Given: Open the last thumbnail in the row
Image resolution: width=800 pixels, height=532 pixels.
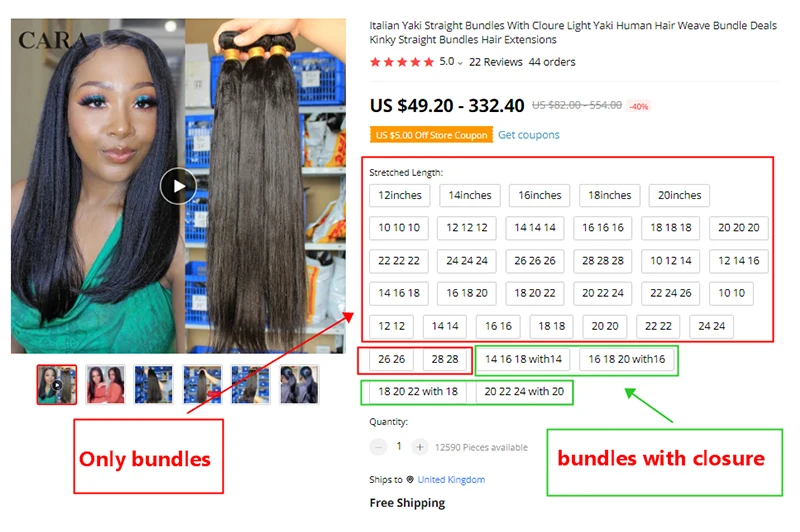Looking at the screenshot, I should (x=299, y=385).
